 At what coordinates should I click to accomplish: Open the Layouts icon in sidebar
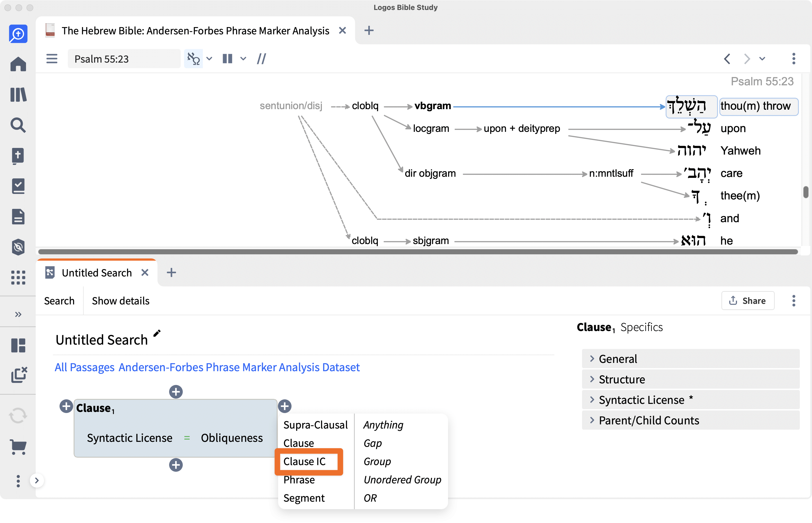[x=18, y=345]
